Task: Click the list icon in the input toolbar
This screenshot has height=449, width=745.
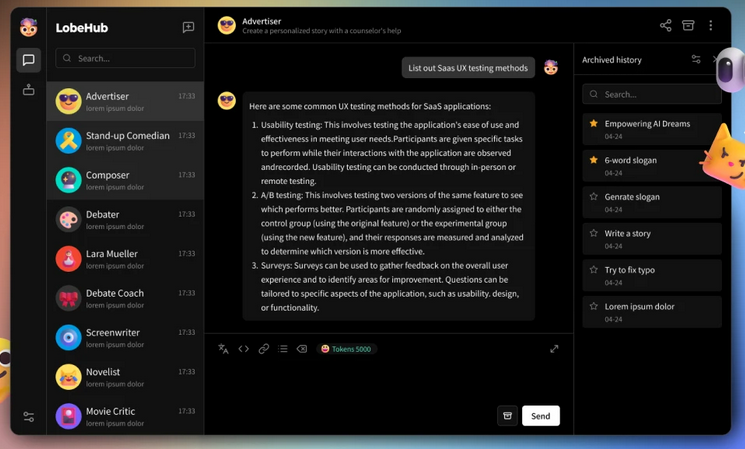Action: (283, 349)
